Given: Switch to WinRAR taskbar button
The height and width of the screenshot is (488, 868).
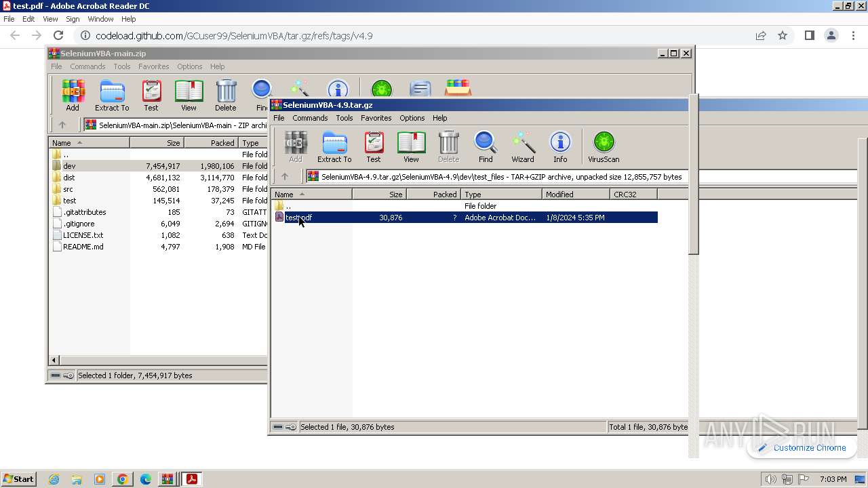Looking at the screenshot, I should click(x=167, y=479).
